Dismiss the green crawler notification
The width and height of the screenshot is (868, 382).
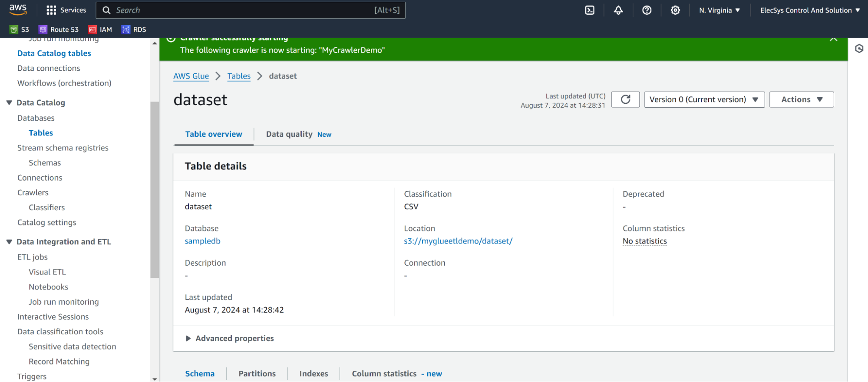[833, 39]
